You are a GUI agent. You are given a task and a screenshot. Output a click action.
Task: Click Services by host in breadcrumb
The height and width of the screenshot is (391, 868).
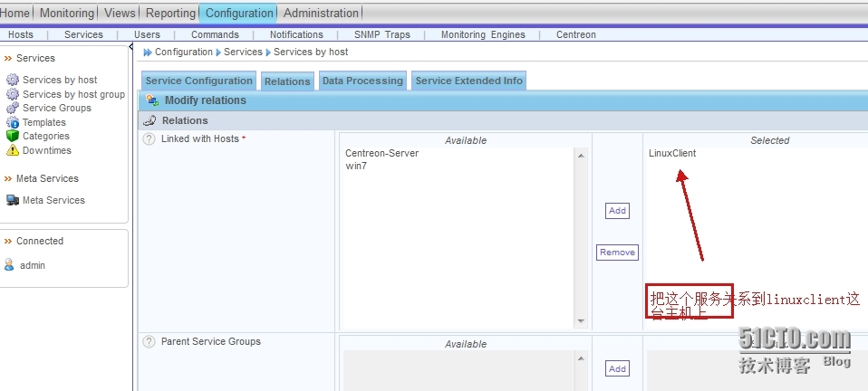pyautogui.click(x=311, y=52)
